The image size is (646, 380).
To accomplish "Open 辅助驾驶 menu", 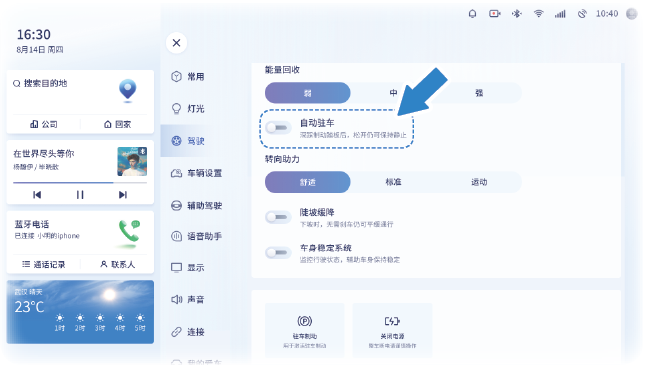I will [x=197, y=205].
